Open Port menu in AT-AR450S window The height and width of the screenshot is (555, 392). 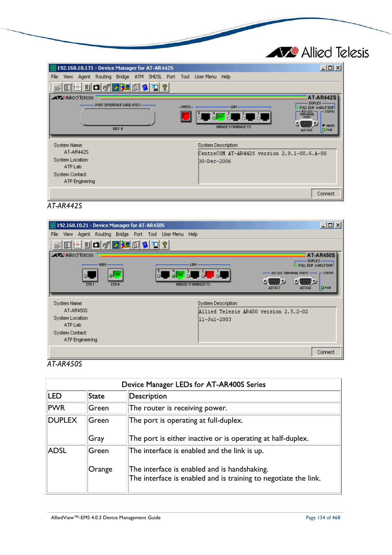point(138,235)
